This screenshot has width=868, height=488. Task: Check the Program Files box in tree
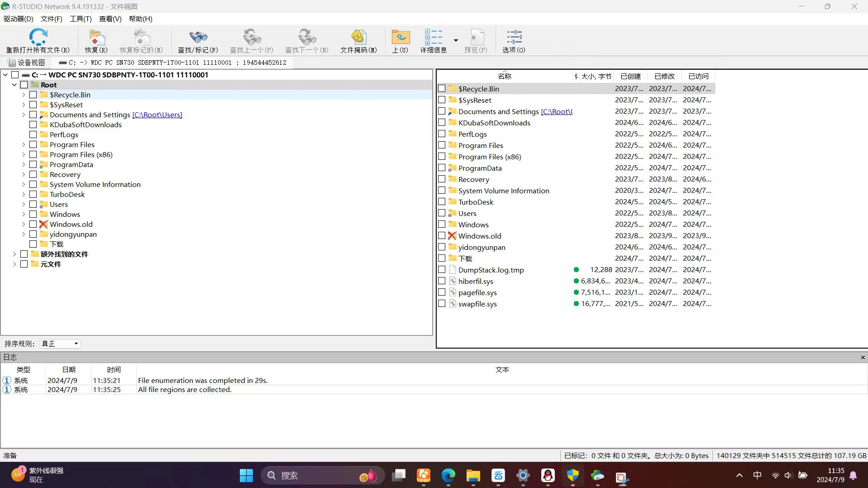33,145
